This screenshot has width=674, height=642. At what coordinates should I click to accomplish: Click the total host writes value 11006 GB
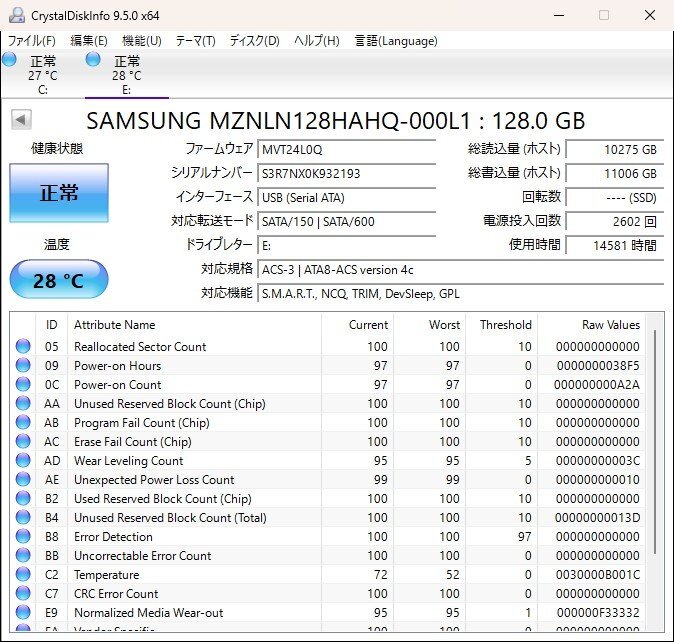615,174
